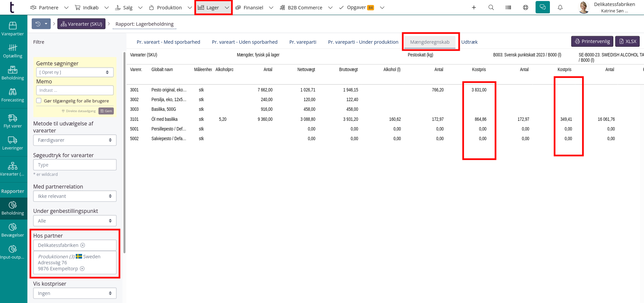This screenshot has height=303, width=644.
Task: Open the Lager menu
Action: (213, 7)
